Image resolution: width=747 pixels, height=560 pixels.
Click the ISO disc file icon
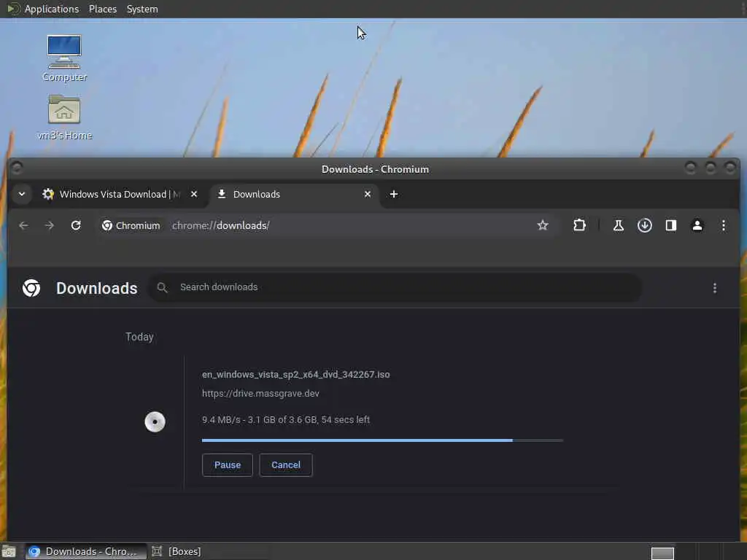[x=155, y=422]
